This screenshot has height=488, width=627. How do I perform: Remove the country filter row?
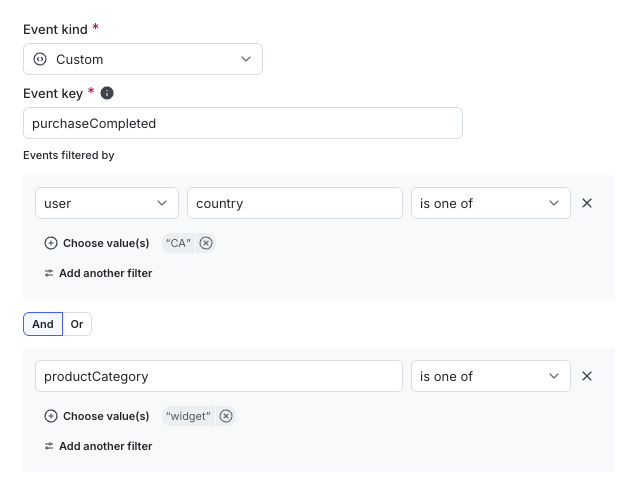click(587, 203)
